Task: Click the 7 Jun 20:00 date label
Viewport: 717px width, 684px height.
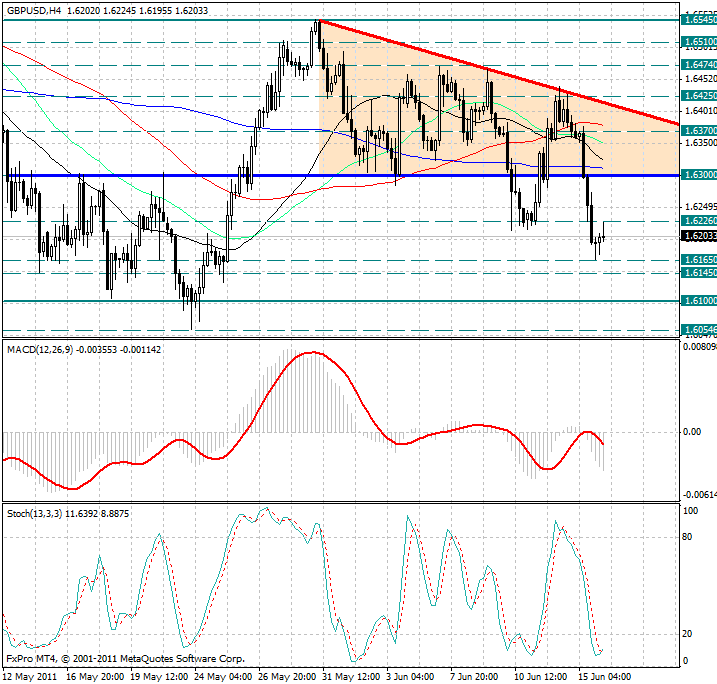Action: point(474,676)
